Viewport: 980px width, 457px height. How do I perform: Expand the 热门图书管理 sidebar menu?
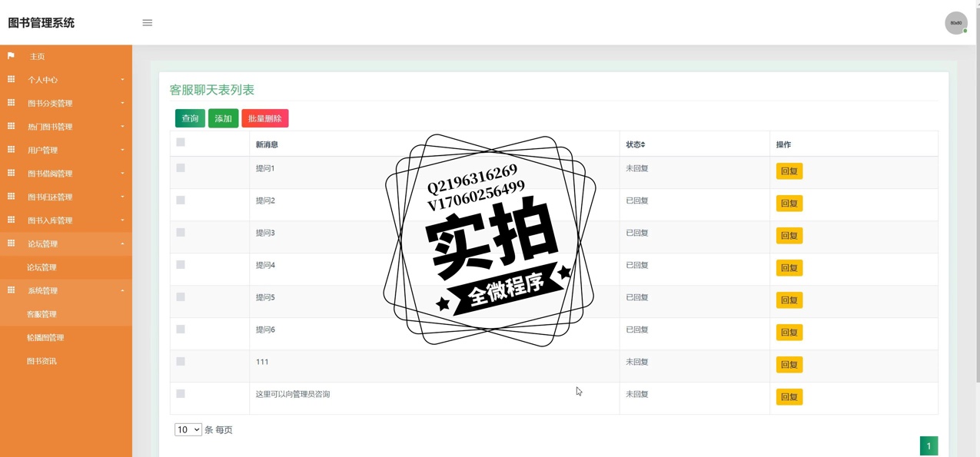point(66,127)
